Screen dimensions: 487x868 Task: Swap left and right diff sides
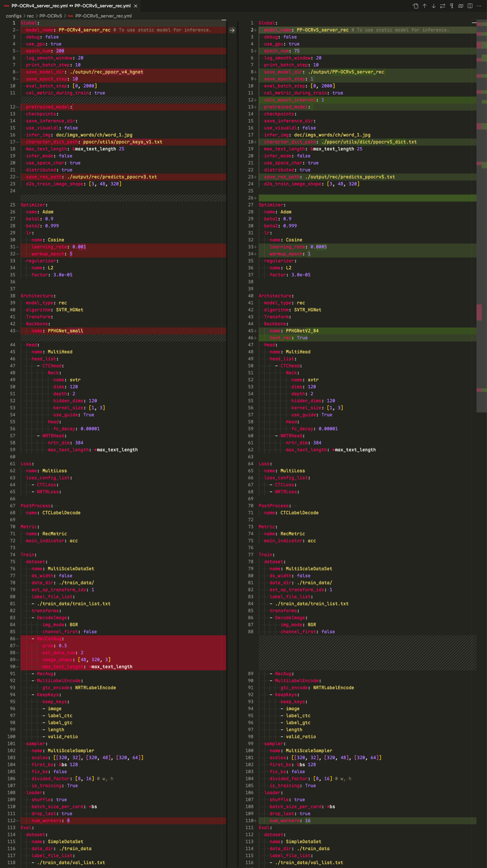[x=443, y=6]
